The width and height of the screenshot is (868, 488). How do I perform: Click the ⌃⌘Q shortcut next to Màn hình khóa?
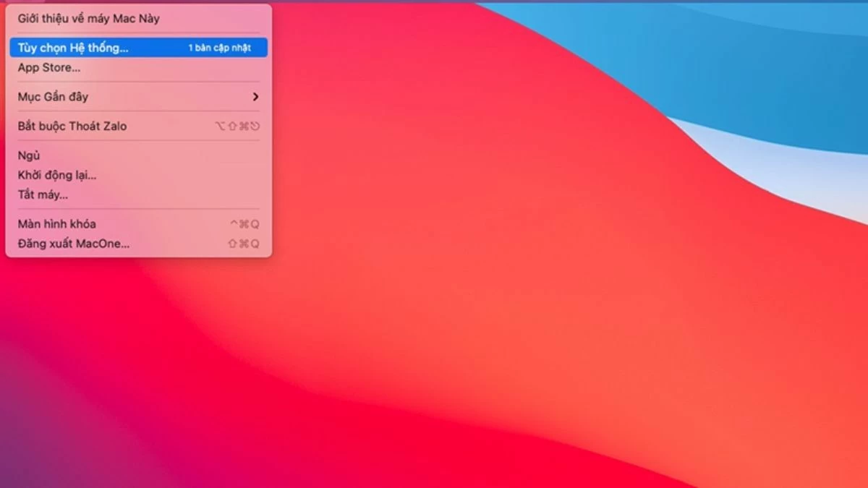click(x=244, y=224)
